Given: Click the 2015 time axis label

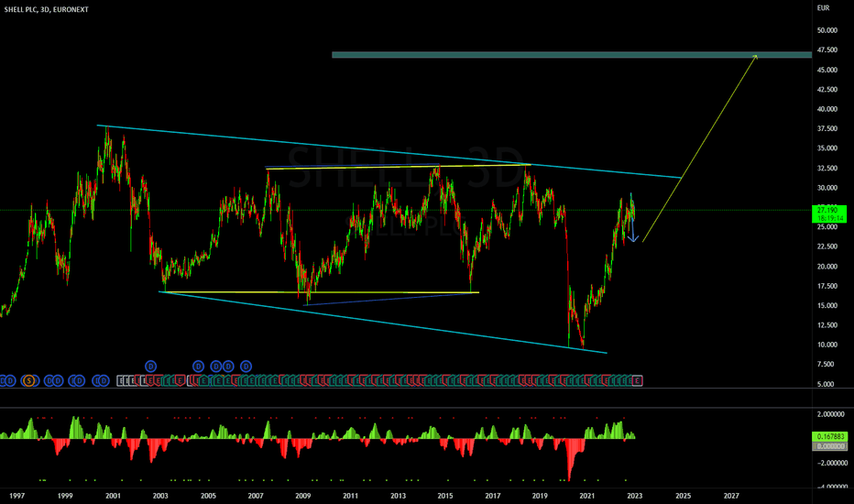Looking at the screenshot, I should tap(445, 495).
